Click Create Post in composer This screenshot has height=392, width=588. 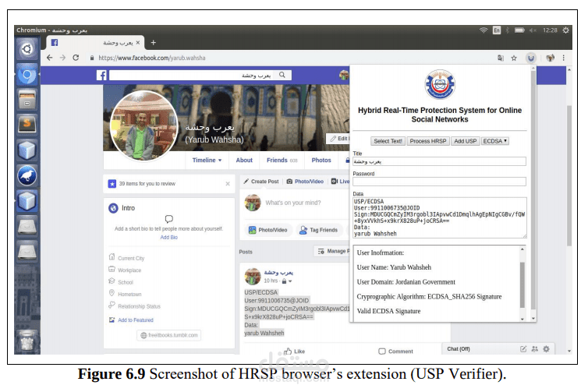tap(261, 182)
